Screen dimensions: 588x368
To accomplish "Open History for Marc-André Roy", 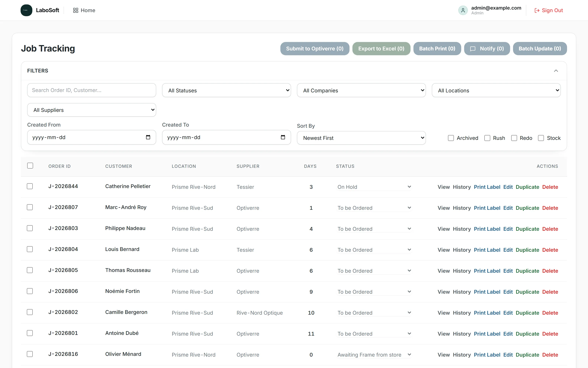I will 462,208.
